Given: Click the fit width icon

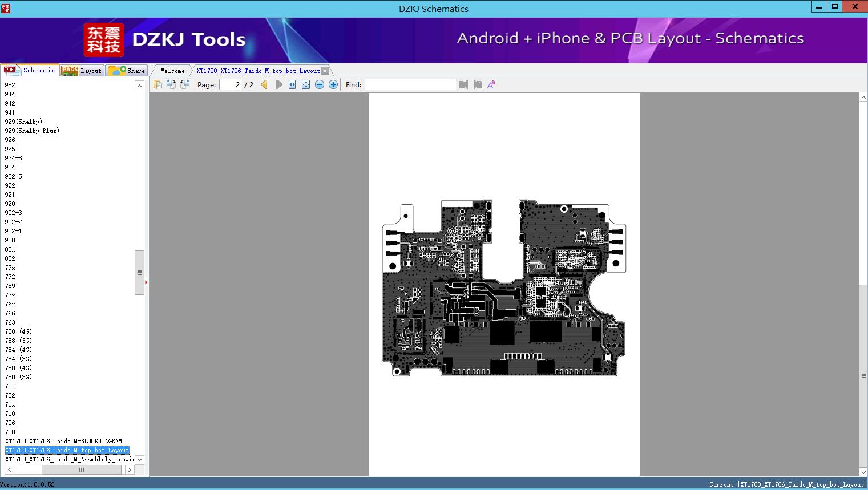Looking at the screenshot, I should [292, 84].
